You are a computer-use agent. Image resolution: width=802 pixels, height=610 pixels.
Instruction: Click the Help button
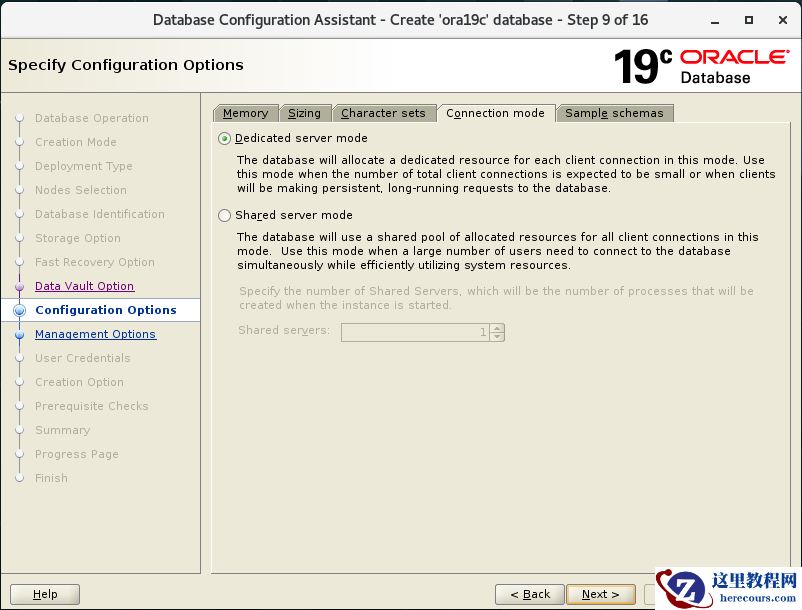(x=45, y=594)
